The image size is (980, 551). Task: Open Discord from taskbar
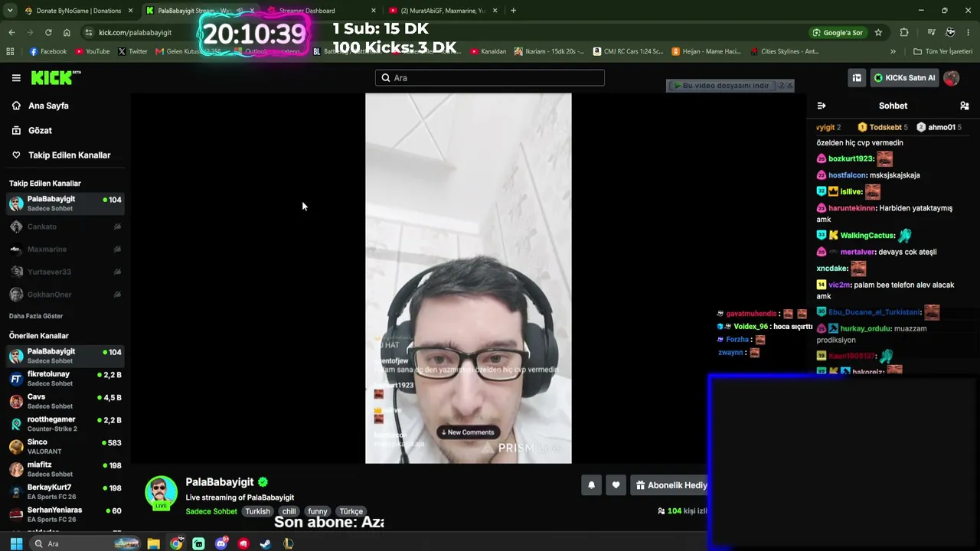[x=221, y=543]
